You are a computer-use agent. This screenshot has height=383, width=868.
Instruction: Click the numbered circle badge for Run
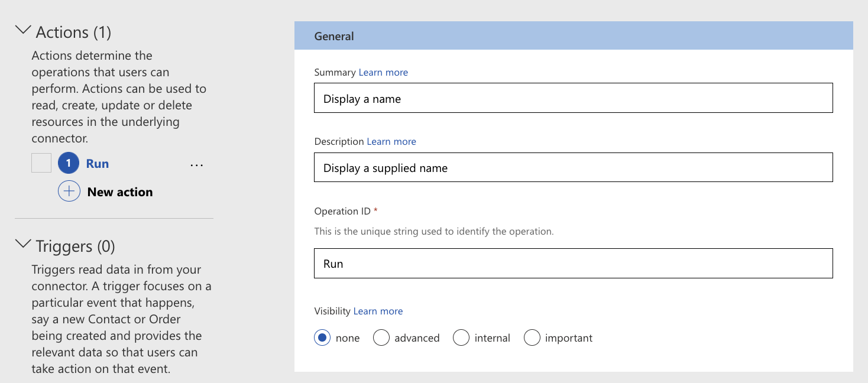pyautogui.click(x=69, y=164)
